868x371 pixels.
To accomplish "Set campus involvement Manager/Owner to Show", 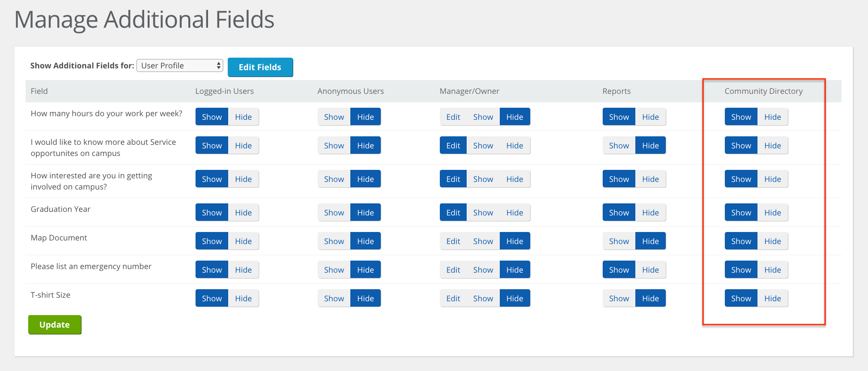I will (x=483, y=179).
